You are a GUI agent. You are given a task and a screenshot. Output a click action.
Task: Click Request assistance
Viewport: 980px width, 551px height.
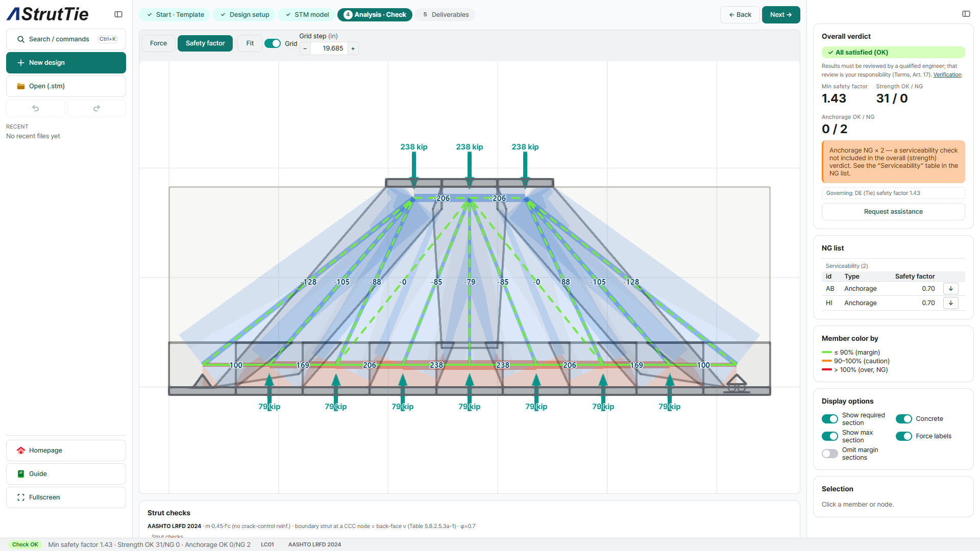click(x=893, y=212)
